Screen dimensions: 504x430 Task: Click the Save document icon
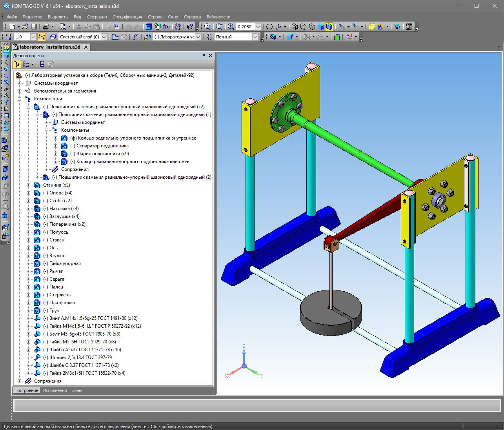34,27
